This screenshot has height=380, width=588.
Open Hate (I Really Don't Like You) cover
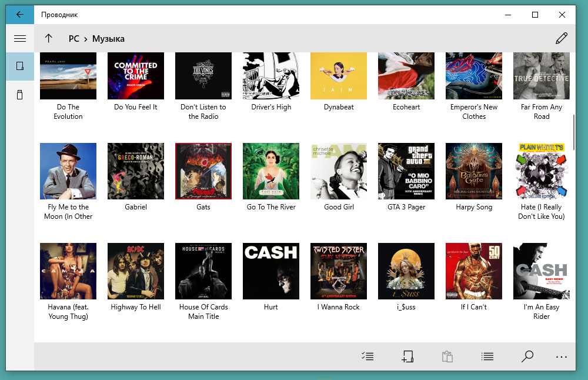pos(542,171)
